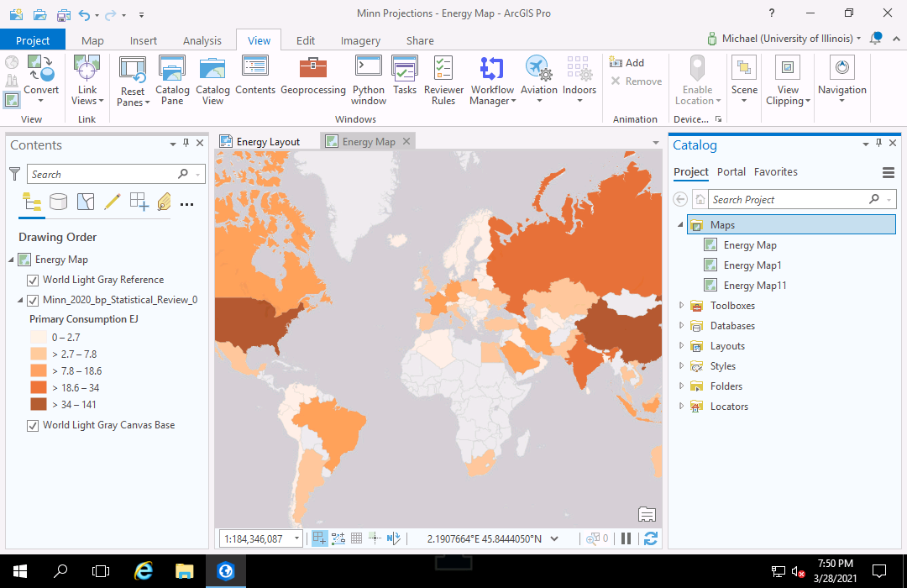
Task: Open the Geoprocessing pane
Action: click(312, 76)
